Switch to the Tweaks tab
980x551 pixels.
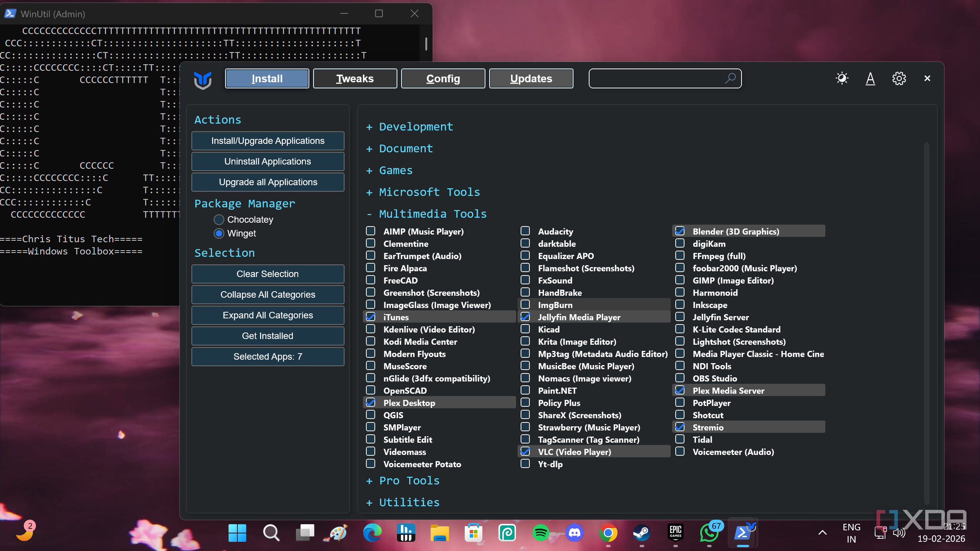(355, 78)
